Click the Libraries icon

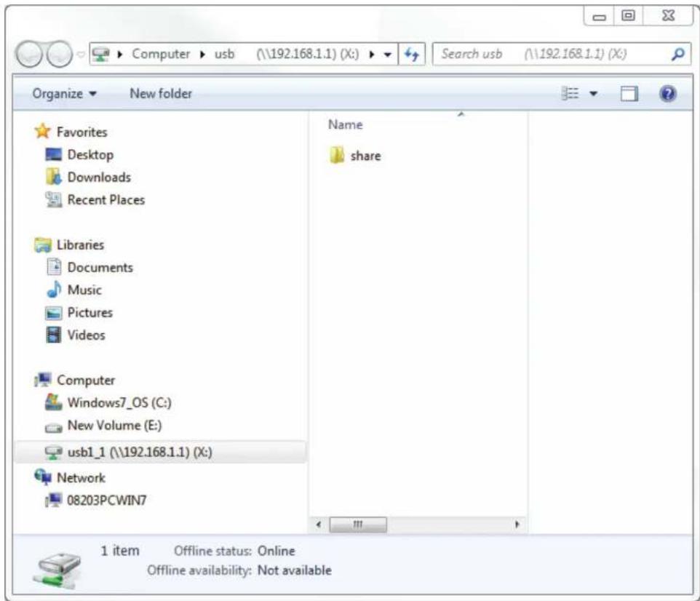click(x=43, y=244)
